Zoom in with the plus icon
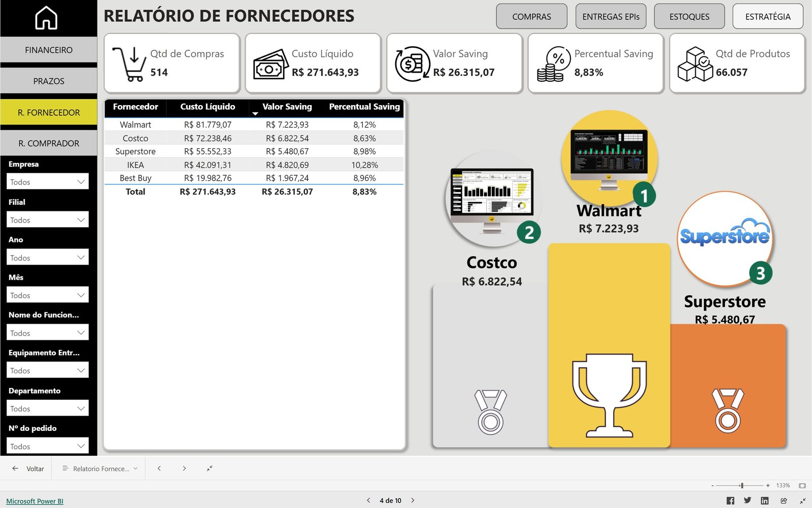 [768, 486]
